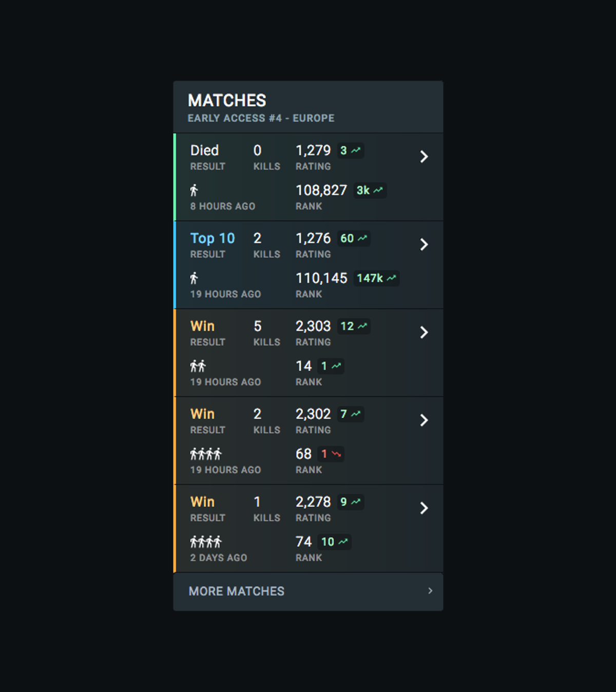This screenshot has width=616, height=692.
Task: Click the 147k rank trend badge on the Top 10 match
Action: (377, 278)
